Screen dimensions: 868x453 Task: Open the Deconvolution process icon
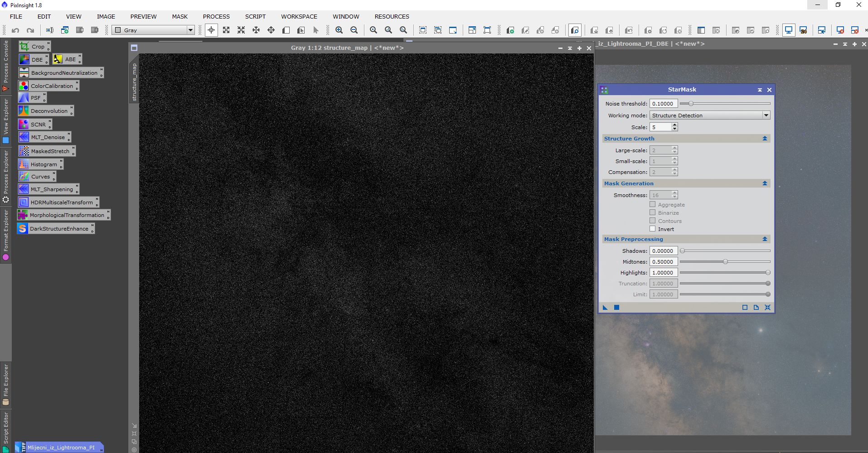tap(45, 111)
